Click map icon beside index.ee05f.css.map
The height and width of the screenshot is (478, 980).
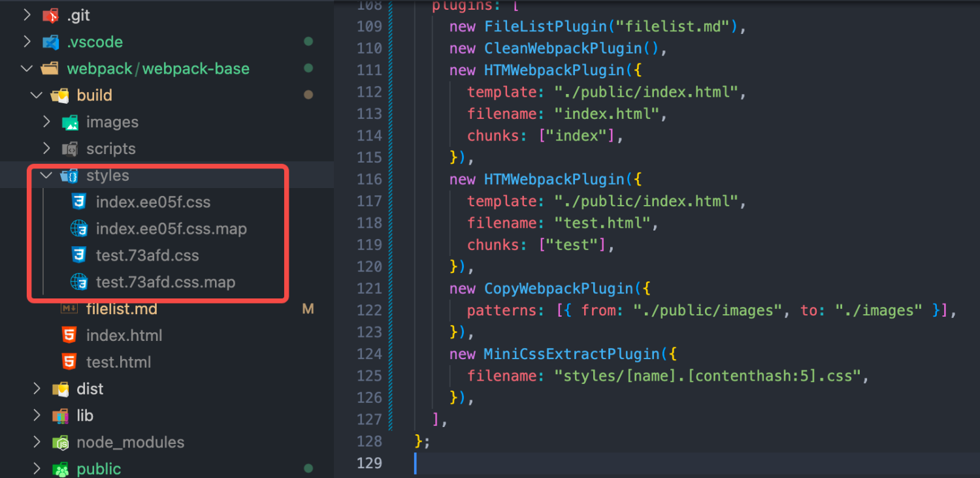coord(79,229)
